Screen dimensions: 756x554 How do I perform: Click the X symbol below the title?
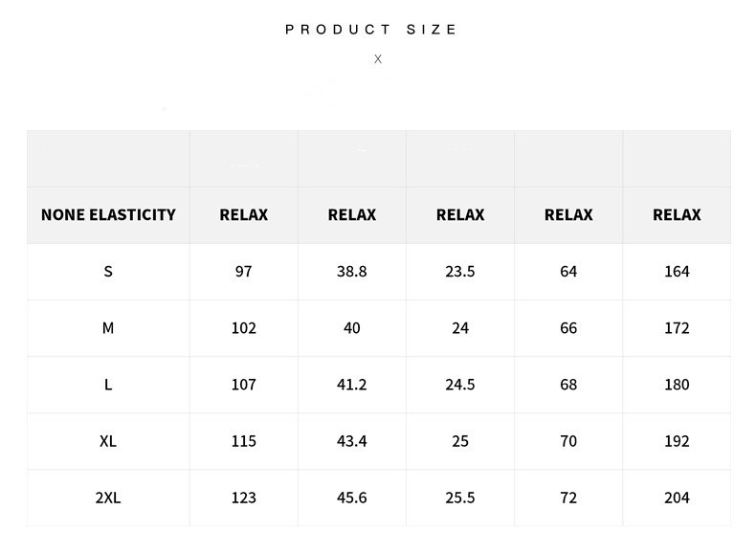pyautogui.click(x=378, y=59)
